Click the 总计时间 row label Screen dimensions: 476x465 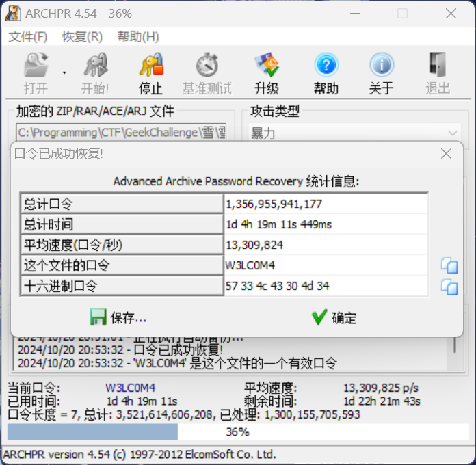(122, 224)
